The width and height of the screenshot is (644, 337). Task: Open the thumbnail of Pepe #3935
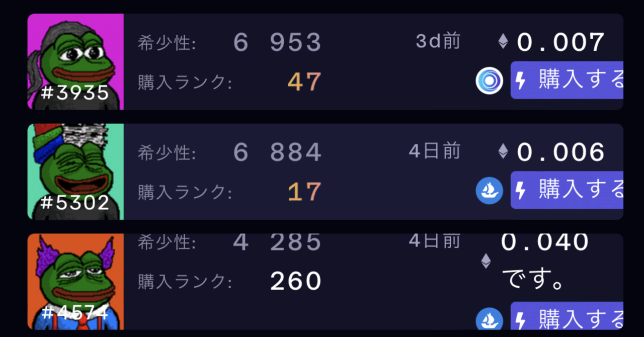pos(75,61)
